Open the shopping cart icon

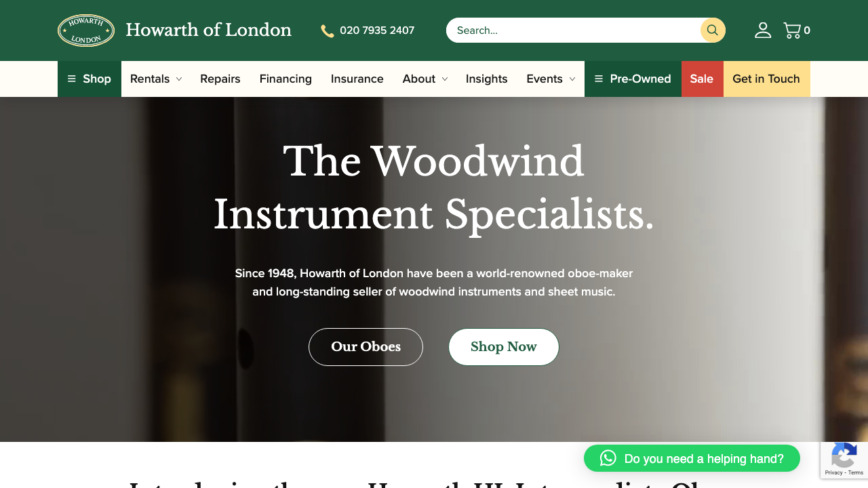(792, 30)
